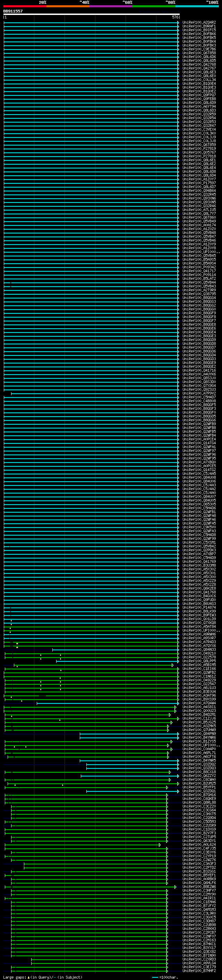Click the query end position 576
Viewport: 222px width, 980px height.
point(175,17)
